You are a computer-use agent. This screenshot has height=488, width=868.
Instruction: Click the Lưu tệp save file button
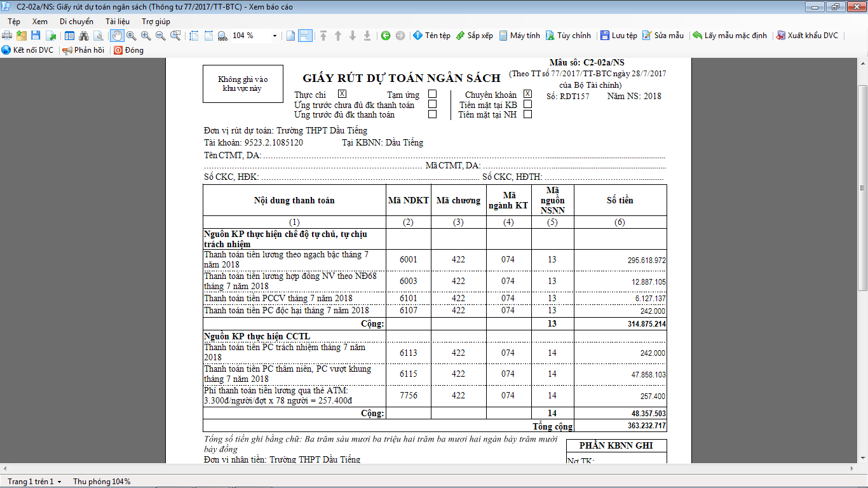coord(619,36)
